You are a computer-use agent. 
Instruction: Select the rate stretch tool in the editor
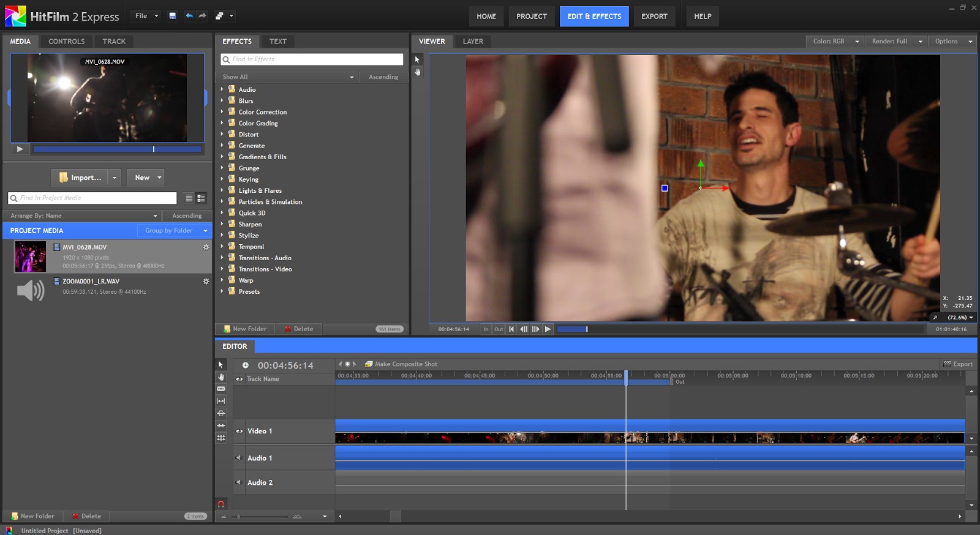coord(221,402)
